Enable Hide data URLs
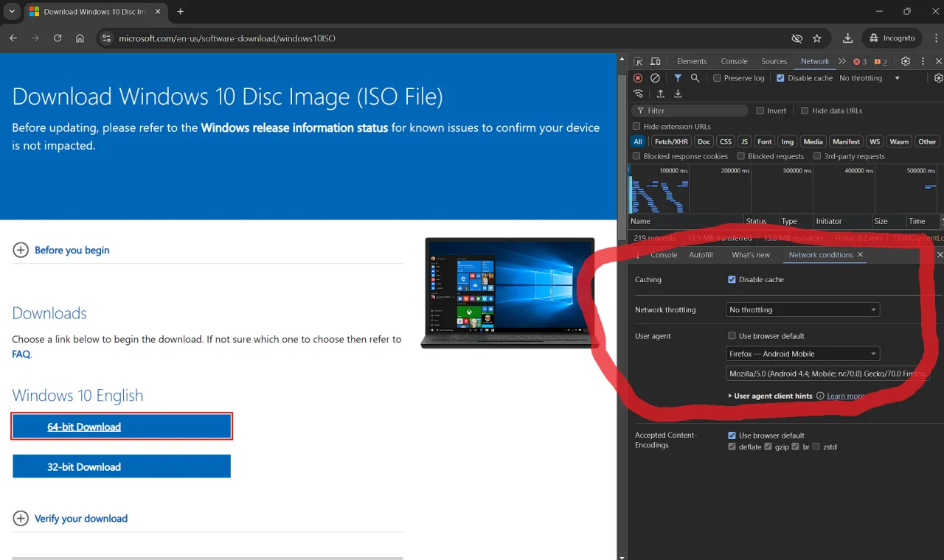This screenshot has width=944, height=560. [804, 111]
